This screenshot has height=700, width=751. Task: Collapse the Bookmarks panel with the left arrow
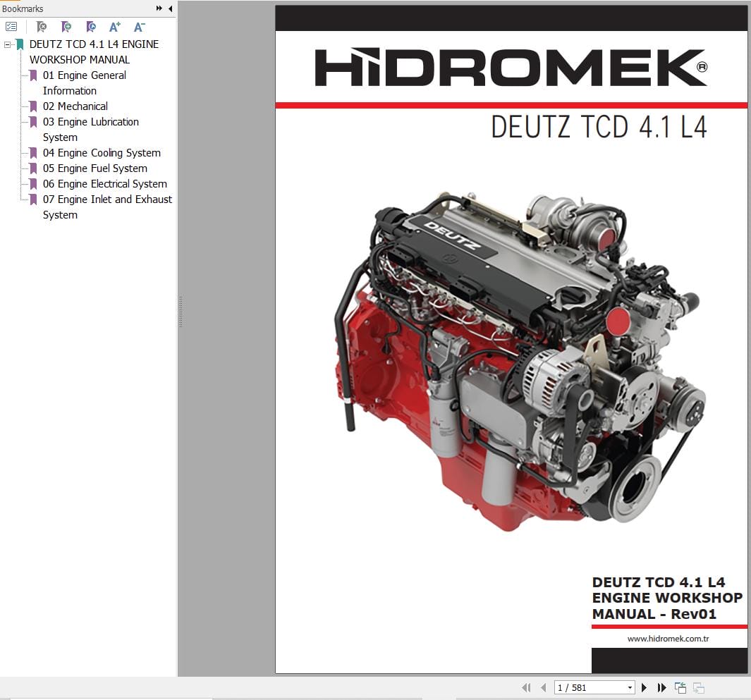click(170, 9)
